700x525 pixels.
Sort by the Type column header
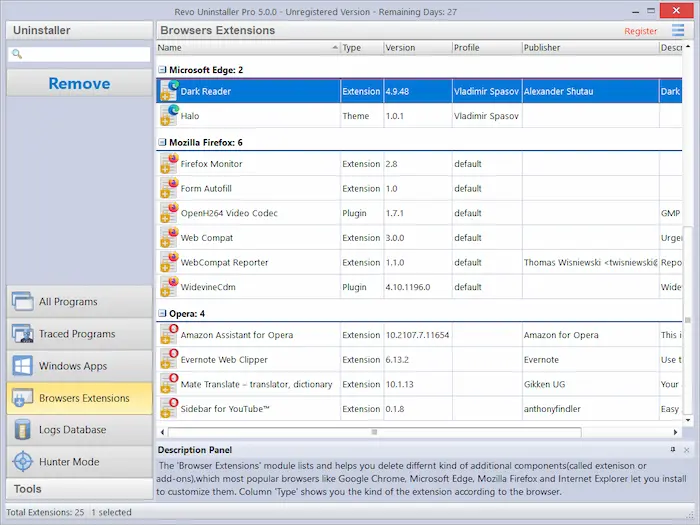click(x=362, y=48)
